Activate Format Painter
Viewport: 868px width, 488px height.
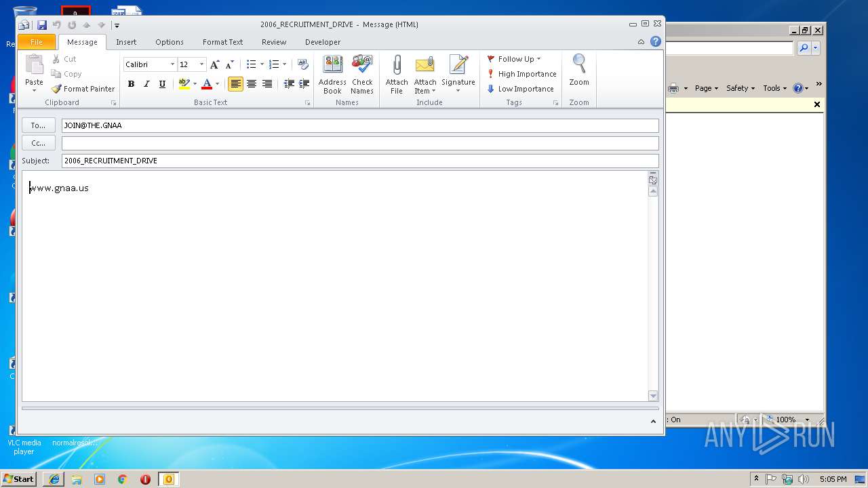(83, 89)
